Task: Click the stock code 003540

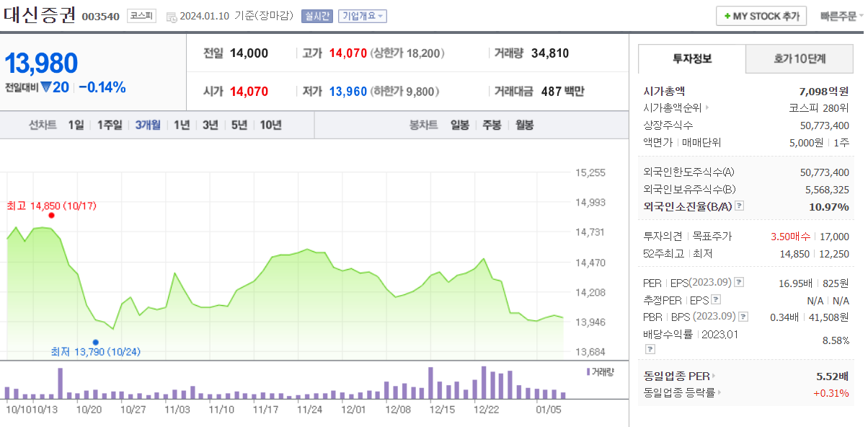Action: click(100, 17)
